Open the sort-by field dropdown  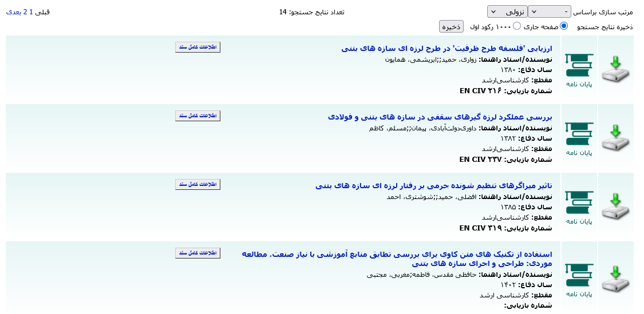[549, 11]
